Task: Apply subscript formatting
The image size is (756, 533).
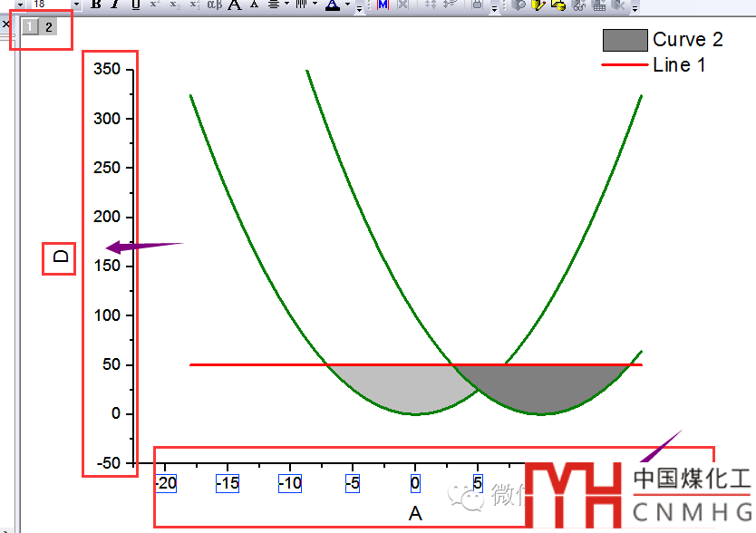Action: [x=174, y=5]
